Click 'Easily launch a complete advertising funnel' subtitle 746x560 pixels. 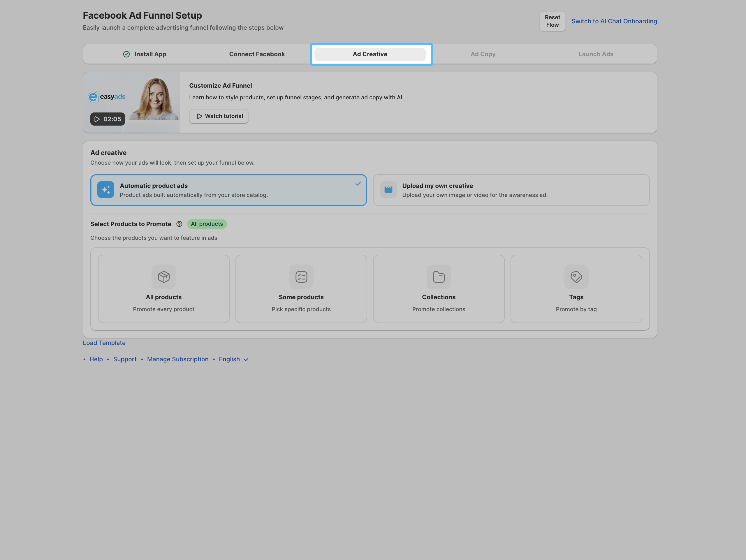pyautogui.click(x=183, y=28)
